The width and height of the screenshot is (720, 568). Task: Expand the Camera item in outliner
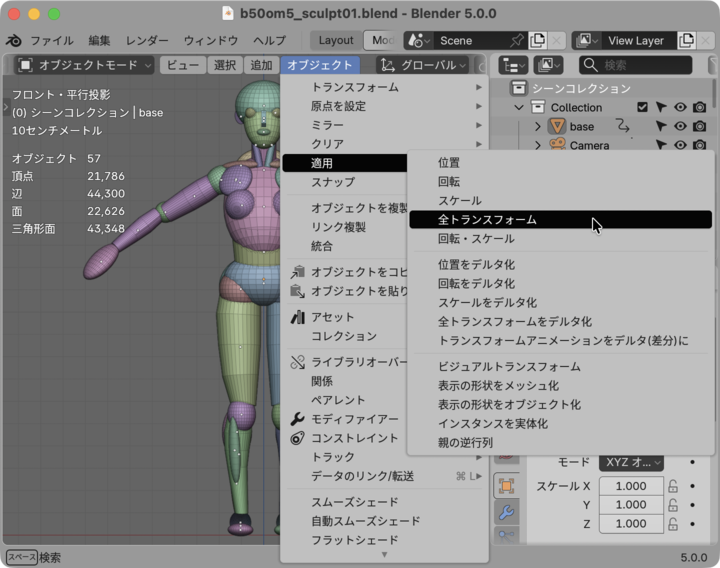point(538,145)
